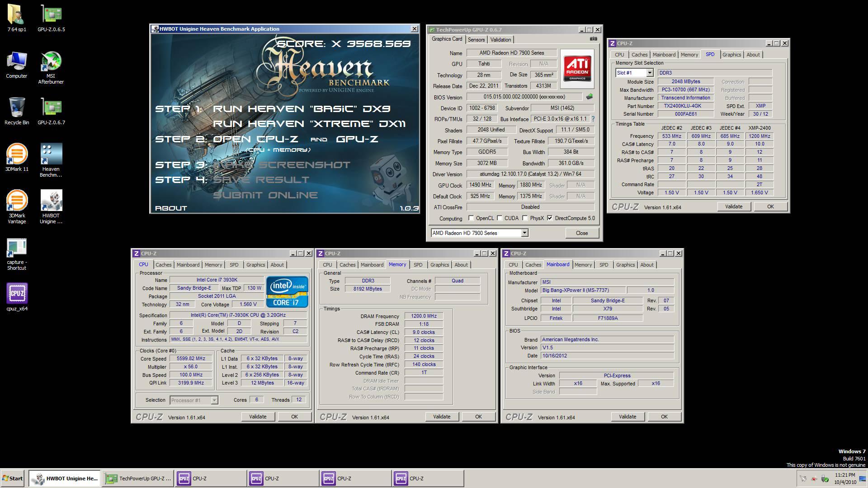The width and height of the screenshot is (868, 488).
Task: Launch 3DMark Vantage shortcut
Action: [x=17, y=207]
